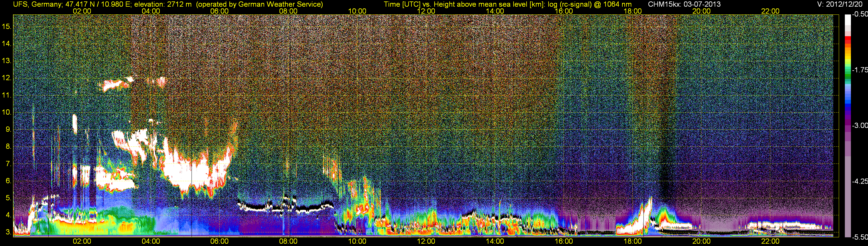Viewport: 868px width, 246px height.
Task: Click the "22:00" label on the top time axis
Action: coord(770,11)
